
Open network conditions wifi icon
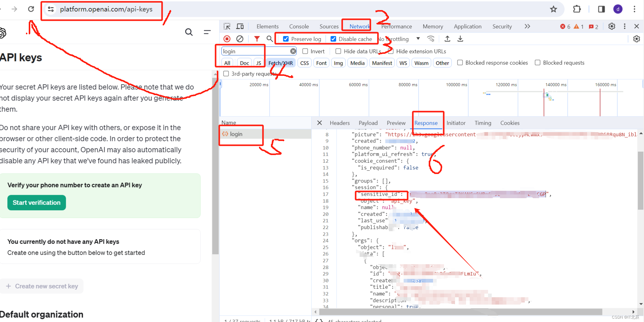pyautogui.click(x=431, y=39)
